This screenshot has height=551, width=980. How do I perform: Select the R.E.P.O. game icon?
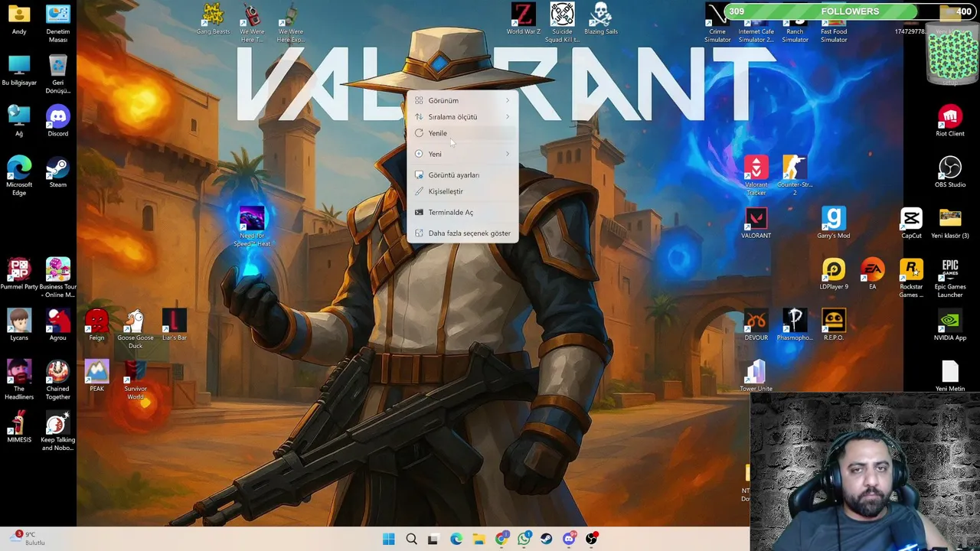(834, 326)
